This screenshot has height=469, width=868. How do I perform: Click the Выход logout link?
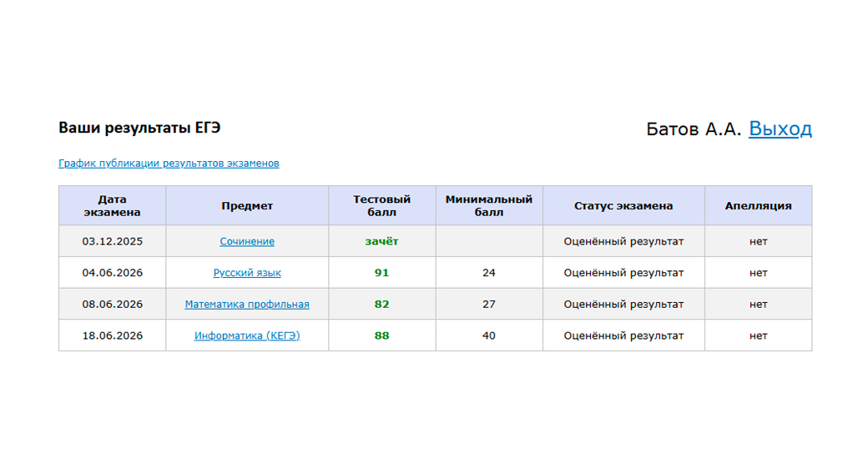click(x=780, y=129)
